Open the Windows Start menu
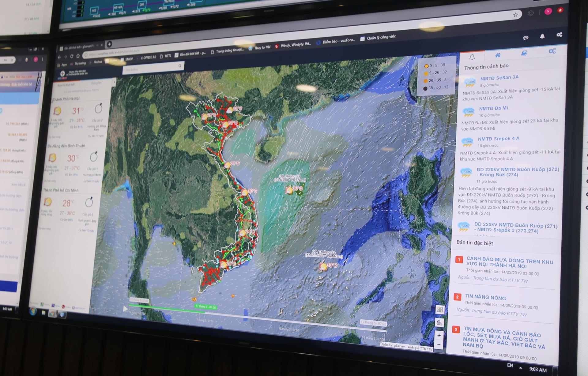This screenshot has height=376, width=588. pyautogui.click(x=32, y=311)
